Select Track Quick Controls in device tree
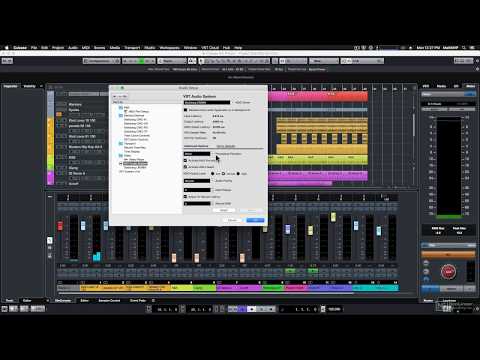The height and width of the screenshot is (360, 480). [137, 136]
